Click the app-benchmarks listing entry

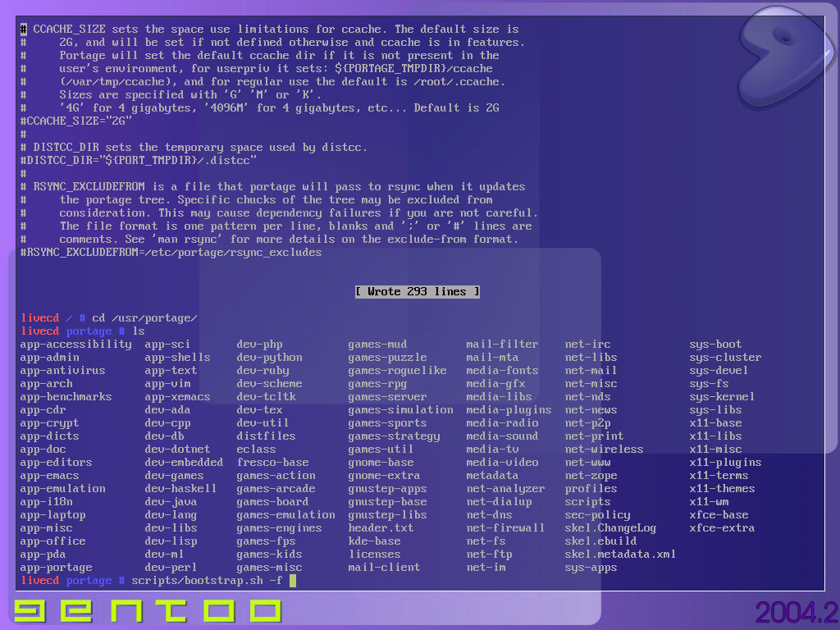66,397
